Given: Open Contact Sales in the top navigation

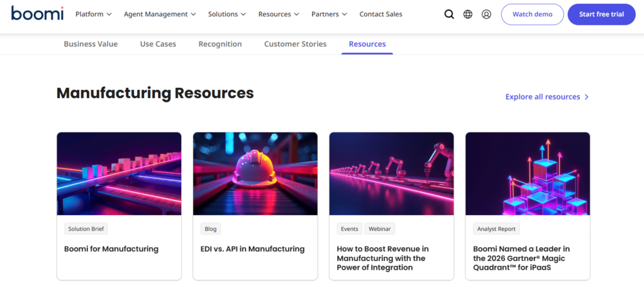Looking at the screenshot, I should [x=380, y=14].
